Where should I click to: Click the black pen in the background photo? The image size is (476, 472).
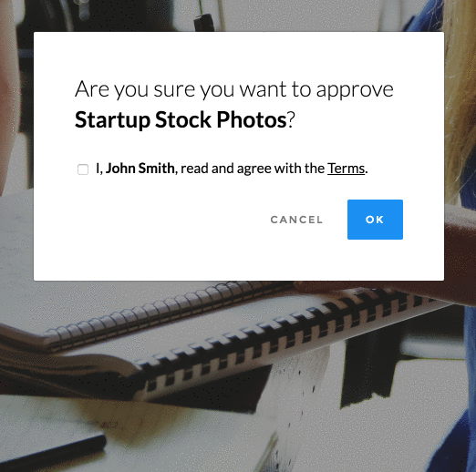point(52,453)
